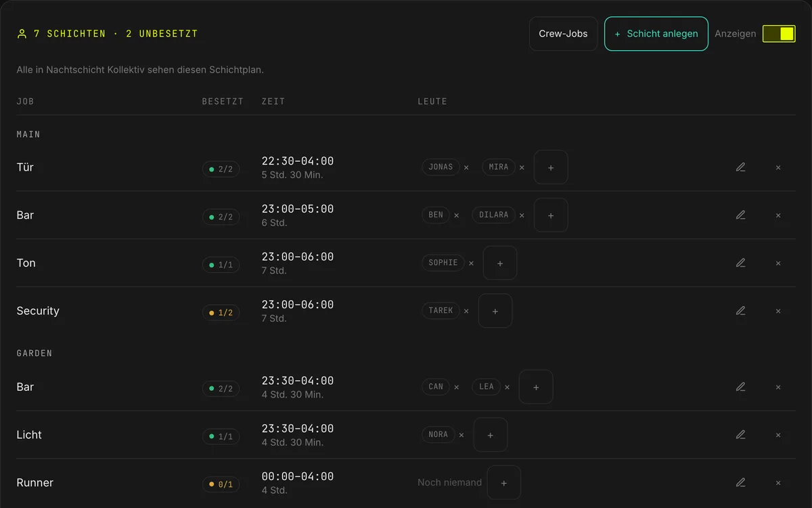Add a person to the Ton shift

(500, 263)
